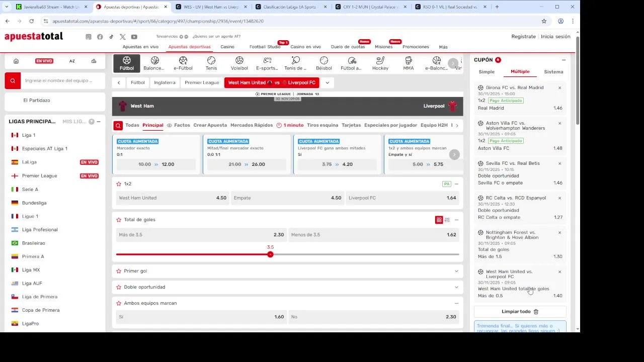Remove Aston Villa vs Wolverhampton bet
Image resolution: width=644 pixels, height=362 pixels.
pos(559,123)
